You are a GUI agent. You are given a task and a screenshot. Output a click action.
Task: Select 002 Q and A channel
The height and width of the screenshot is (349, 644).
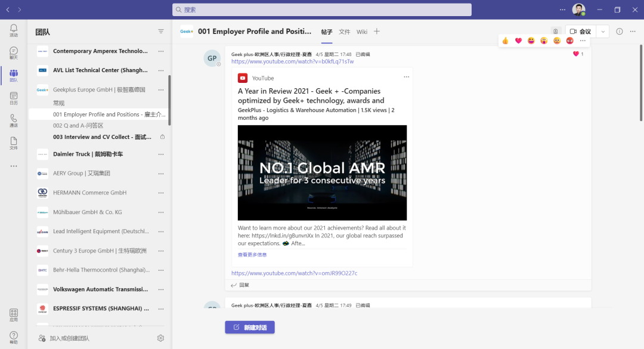pyautogui.click(x=78, y=125)
